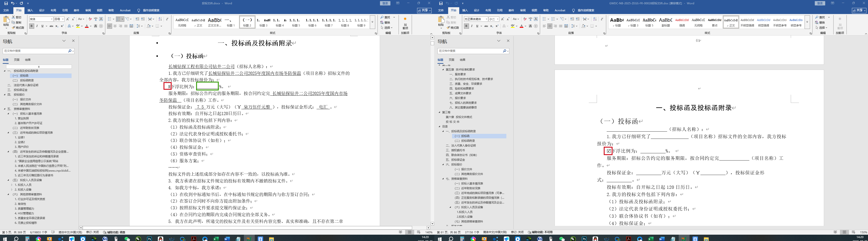The height and width of the screenshot is (241, 868).
Task: Click 替换 in 投标文件.docx window
Action: 385,23
